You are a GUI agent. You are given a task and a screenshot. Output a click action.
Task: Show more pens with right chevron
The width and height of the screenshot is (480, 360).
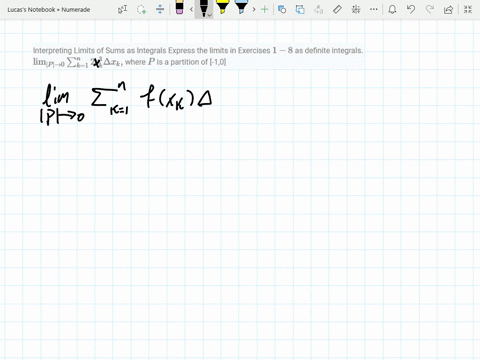click(x=254, y=9)
